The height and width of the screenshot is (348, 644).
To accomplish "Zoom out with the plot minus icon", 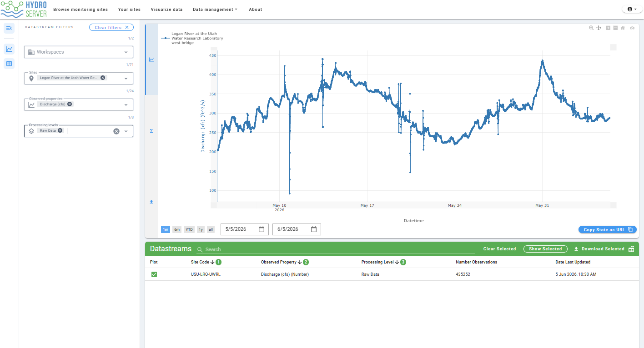I will [615, 28].
